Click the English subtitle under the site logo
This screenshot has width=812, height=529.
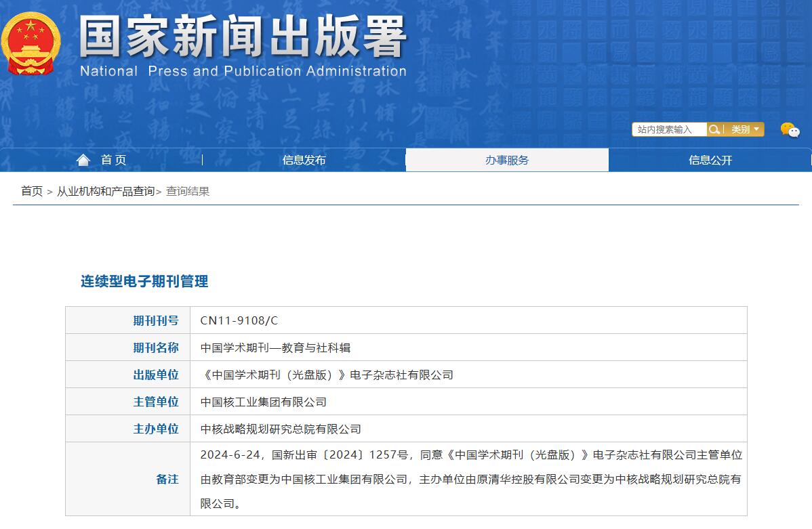243,70
